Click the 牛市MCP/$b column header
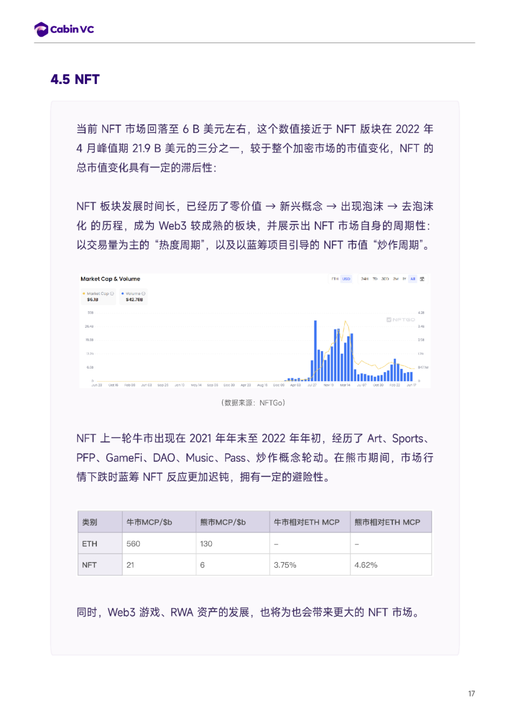The height and width of the screenshot is (720, 510). pos(159,522)
